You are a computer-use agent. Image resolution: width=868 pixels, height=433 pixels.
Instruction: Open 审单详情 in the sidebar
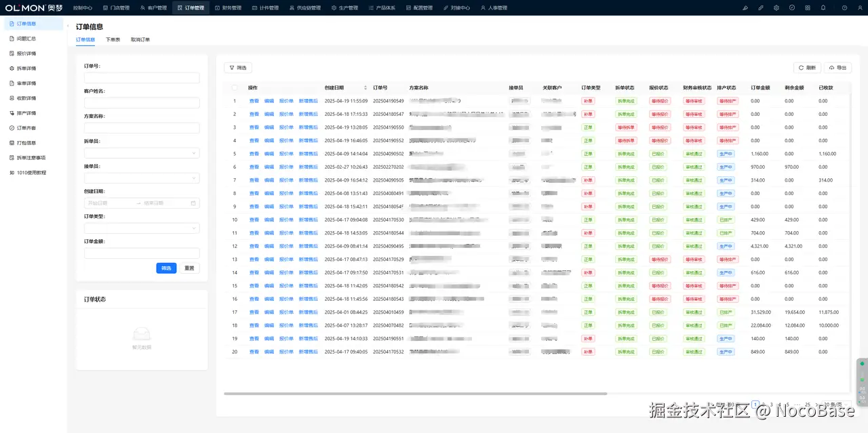tap(33, 83)
